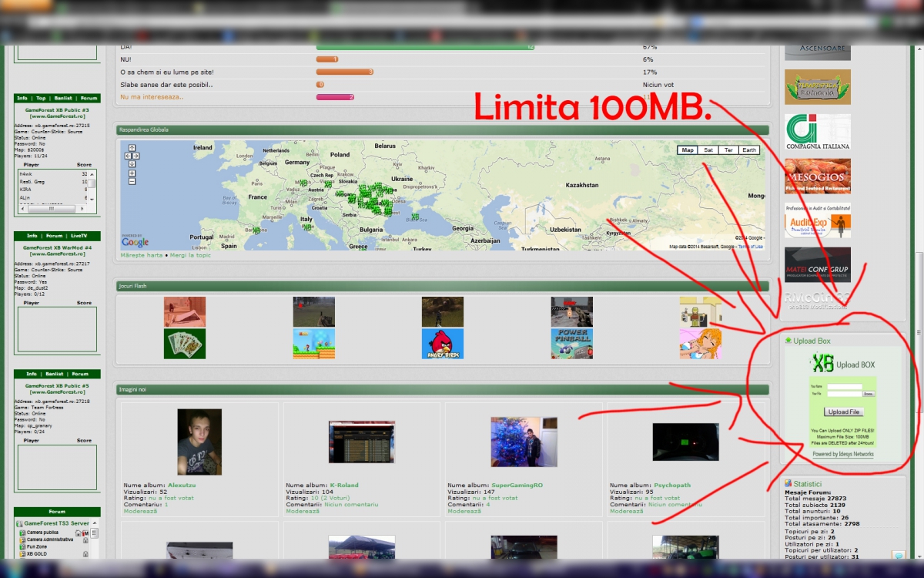Viewport: 924px width, 578px height.
Task: Open Forum link for XB WarMod #4
Action: [54, 236]
